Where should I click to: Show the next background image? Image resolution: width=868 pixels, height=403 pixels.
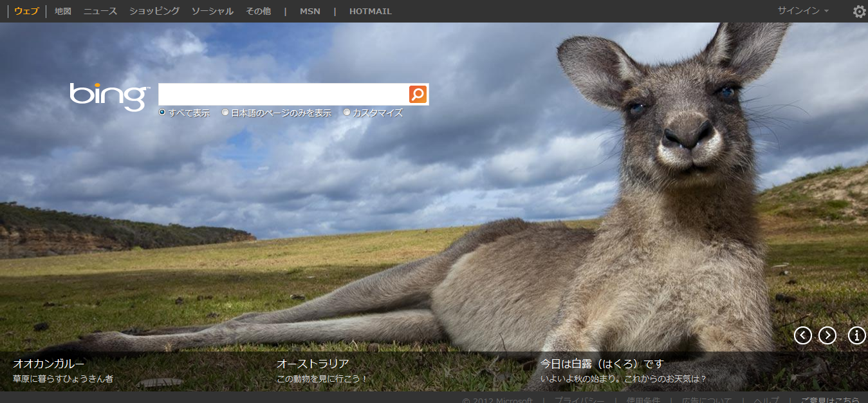click(x=827, y=335)
